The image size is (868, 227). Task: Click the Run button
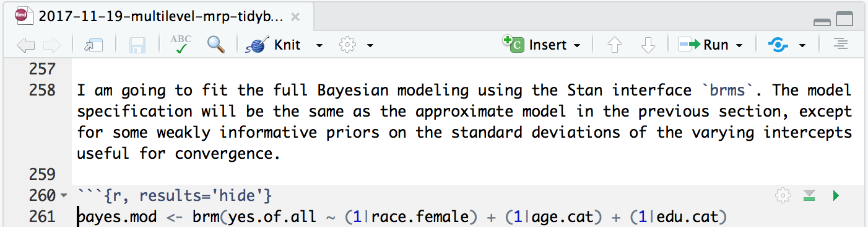[704, 45]
